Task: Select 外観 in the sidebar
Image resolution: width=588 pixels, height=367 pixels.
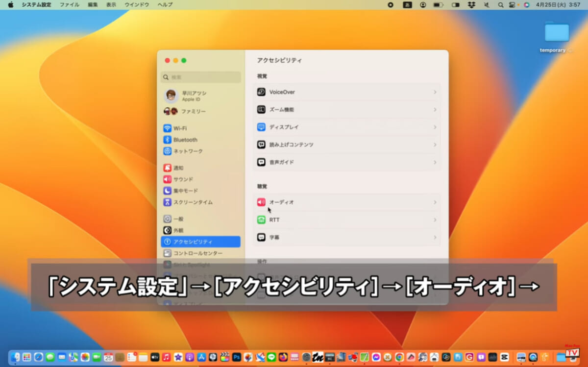Action: point(201,230)
